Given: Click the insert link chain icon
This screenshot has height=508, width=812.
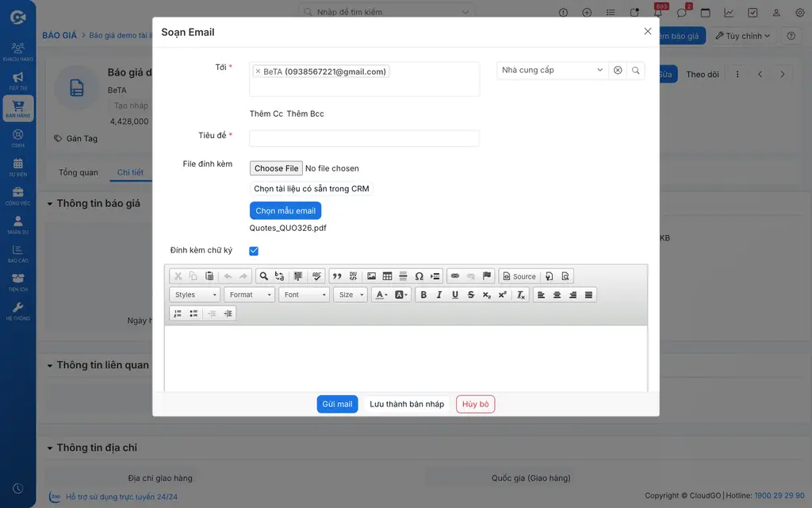Looking at the screenshot, I should (x=454, y=276).
